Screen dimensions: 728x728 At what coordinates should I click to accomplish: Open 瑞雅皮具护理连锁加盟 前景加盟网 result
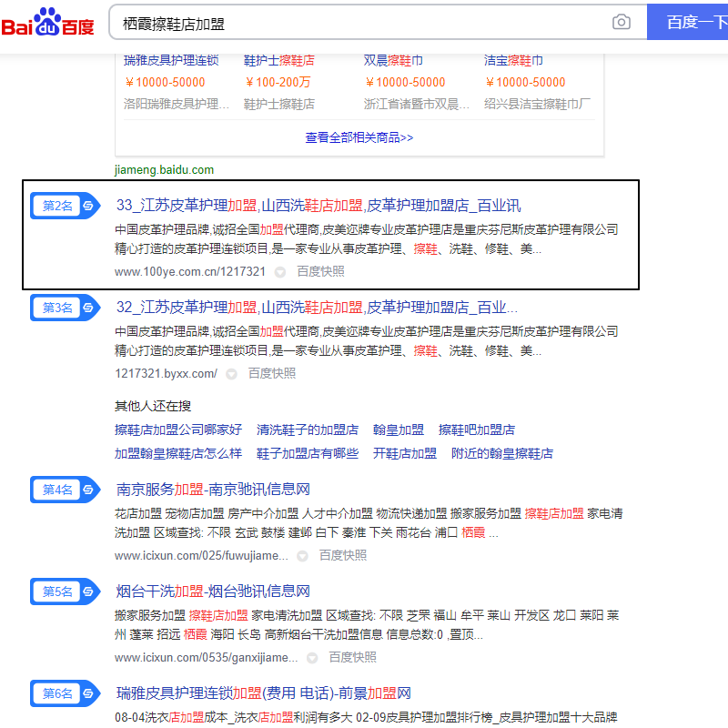(264, 693)
